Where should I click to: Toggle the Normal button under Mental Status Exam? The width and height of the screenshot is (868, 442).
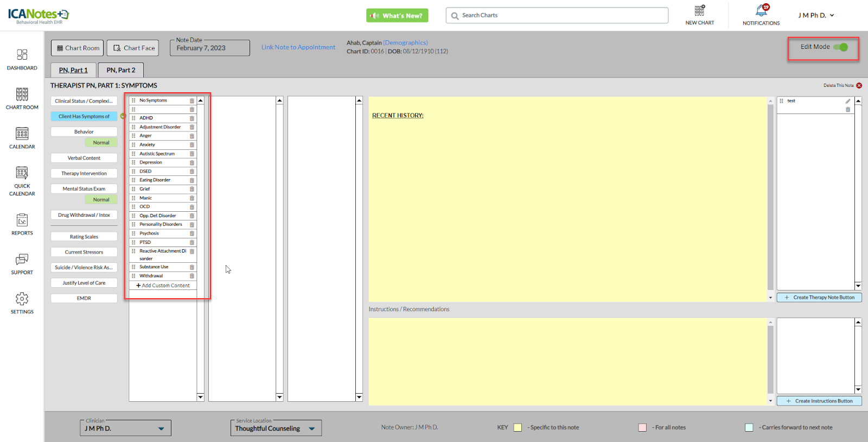click(x=101, y=200)
